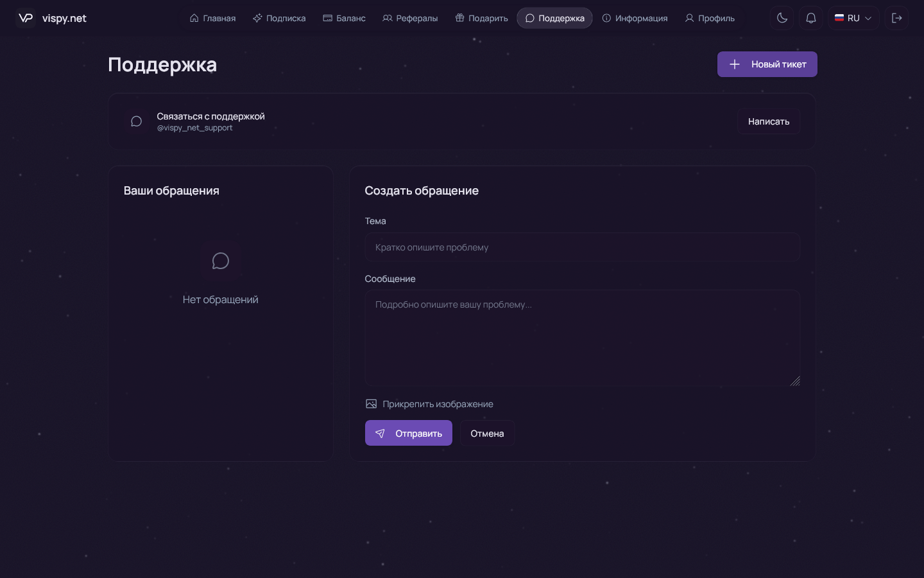Click the chat icon beside Связаться с поддержкой

pos(136,121)
